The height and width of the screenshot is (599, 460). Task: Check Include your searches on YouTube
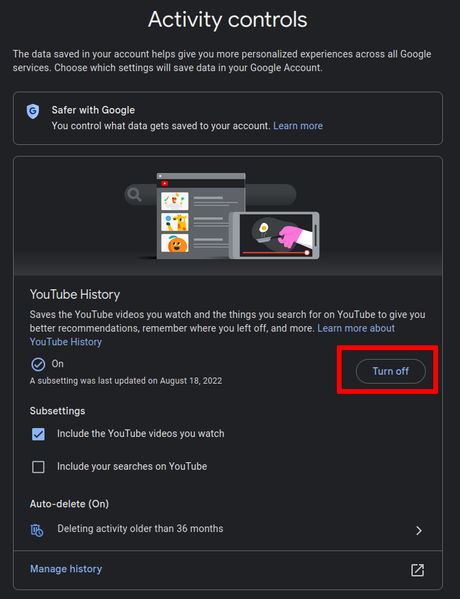tap(38, 467)
